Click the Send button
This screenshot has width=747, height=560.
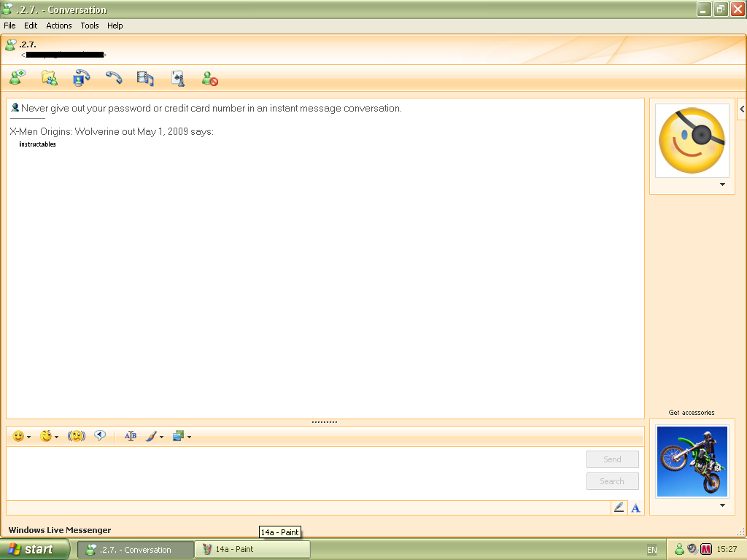[612, 459]
